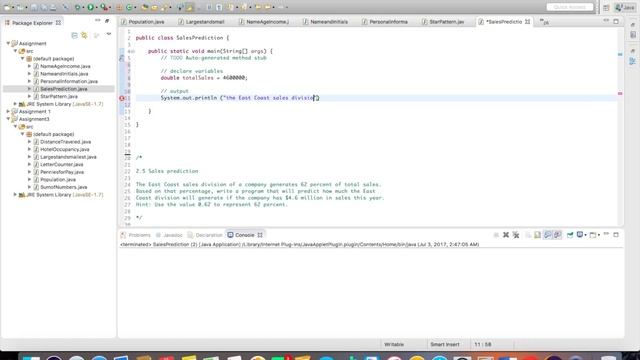The width and height of the screenshot is (640, 360).
Task: Minimize the Console view panel
Action: pos(606,234)
